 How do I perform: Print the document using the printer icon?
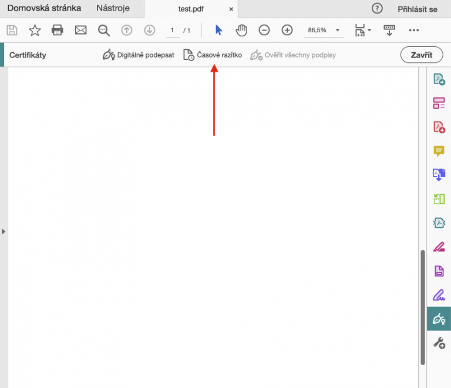coord(57,30)
